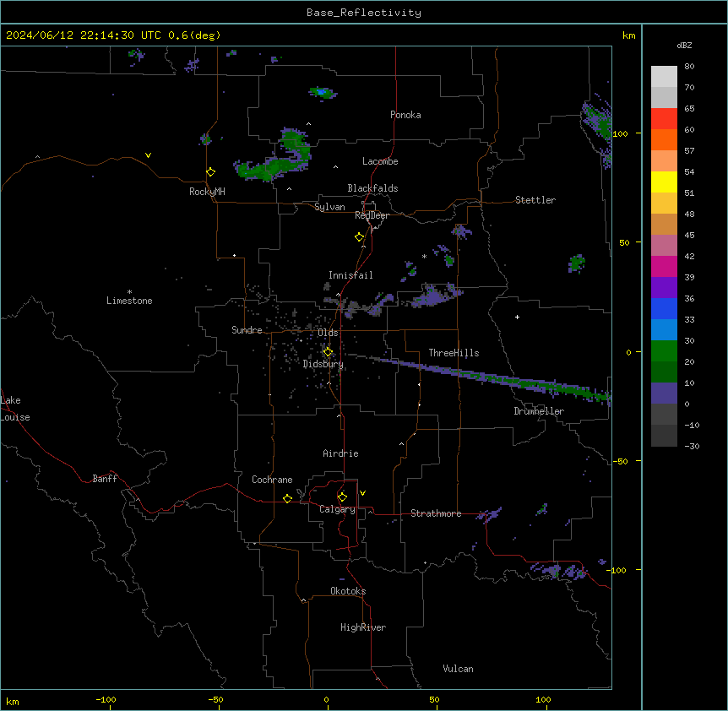Click the Lake Louise label
This screenshot has height=711, width=728.
15,409
